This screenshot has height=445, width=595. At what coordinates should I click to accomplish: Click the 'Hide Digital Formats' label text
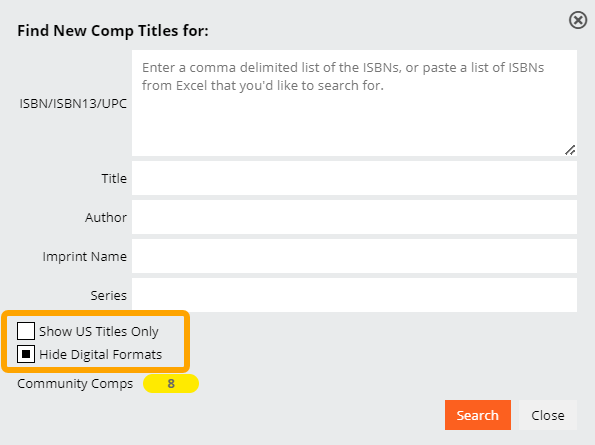101,354
